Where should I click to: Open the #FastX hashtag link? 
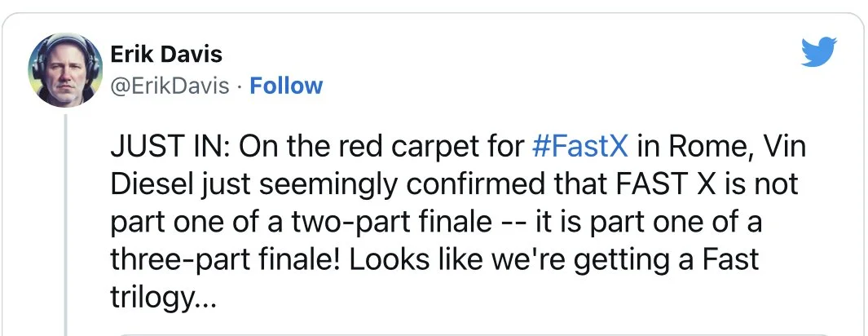point(579,149)
